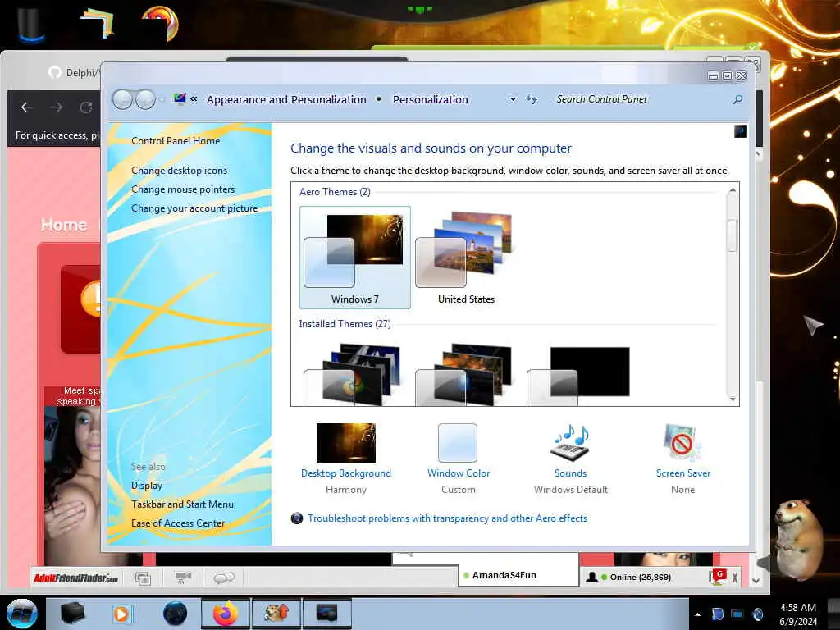Open the clock showing 4:58 AM
Viewport: 840px width, 630px height.
coord(798,614)
